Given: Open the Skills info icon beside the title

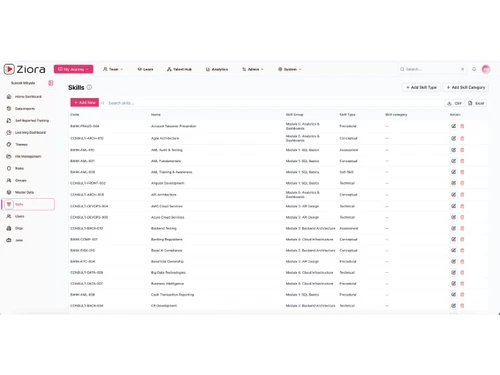Looking at the screenshot, I should (x=89, y=87).
